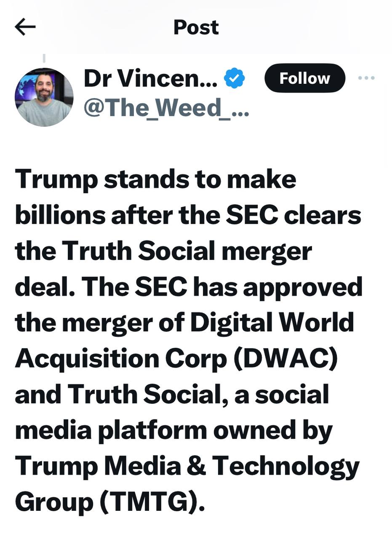Click the "and Truth Social, a social" line

click(x=171, y=394)
